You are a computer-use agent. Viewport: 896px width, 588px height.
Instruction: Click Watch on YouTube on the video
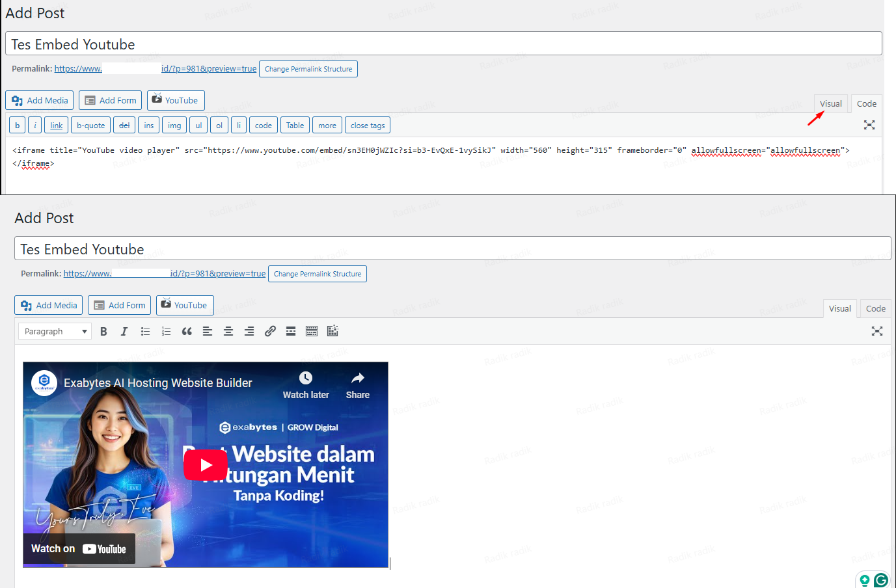[79, 549]
